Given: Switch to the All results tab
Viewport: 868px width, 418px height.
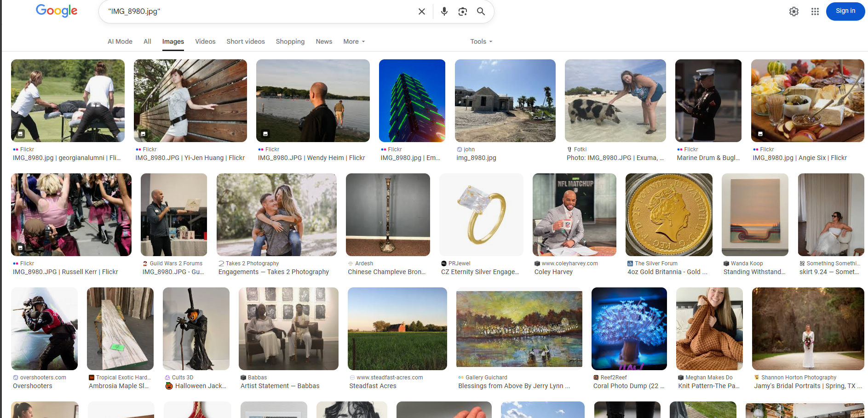Looking at the screenshot, I should (x=147, y=41).
